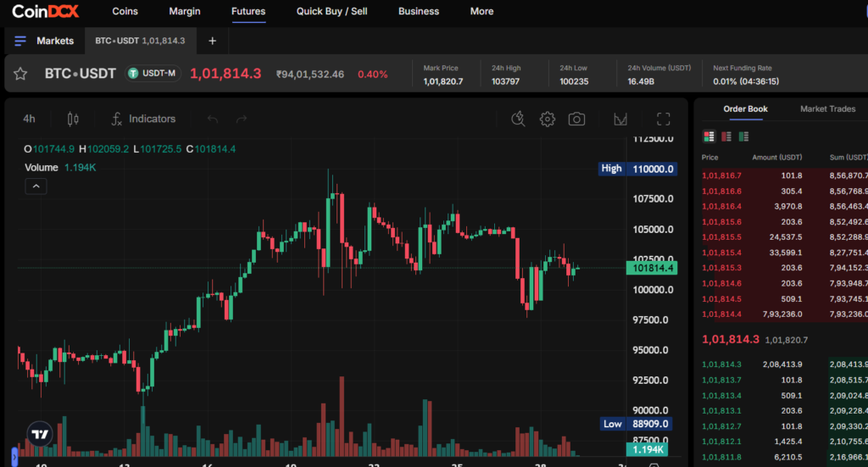Click Mark Price value 1,01,820.7
The height and width of the screenshot is (467, 868).
coord(442,81)
